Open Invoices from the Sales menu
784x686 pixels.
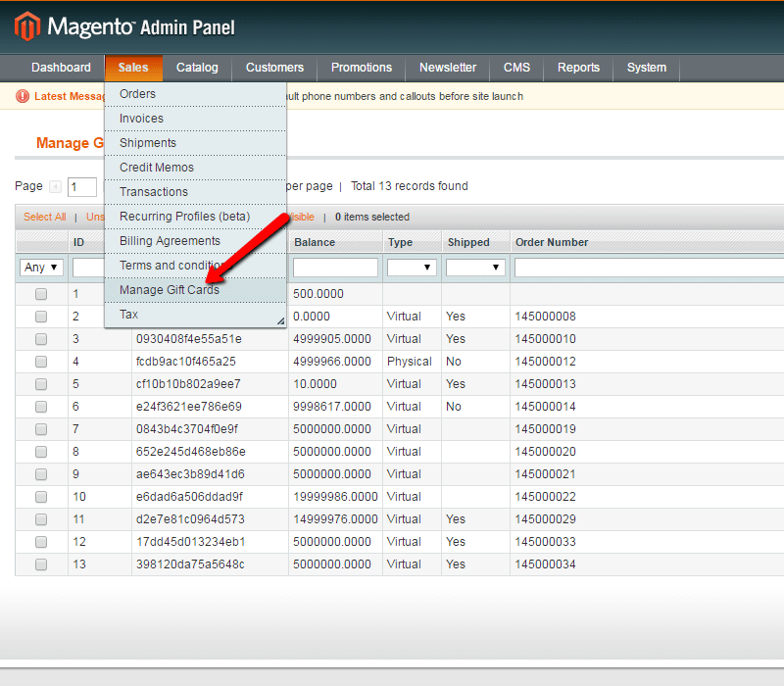point(141,119)
